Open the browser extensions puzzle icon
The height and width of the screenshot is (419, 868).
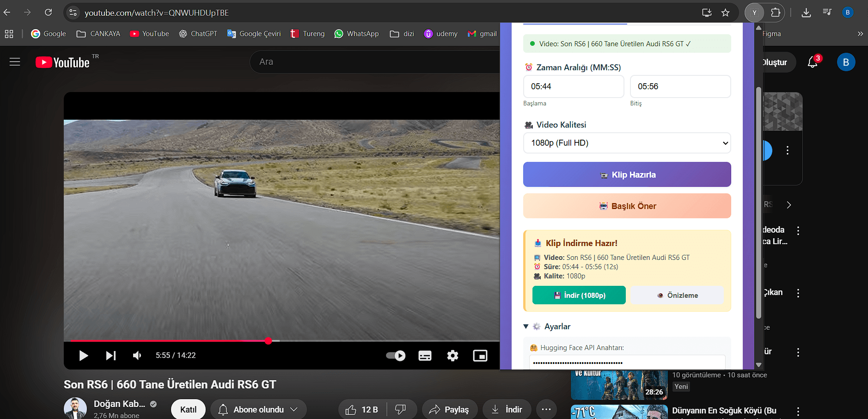776,13
